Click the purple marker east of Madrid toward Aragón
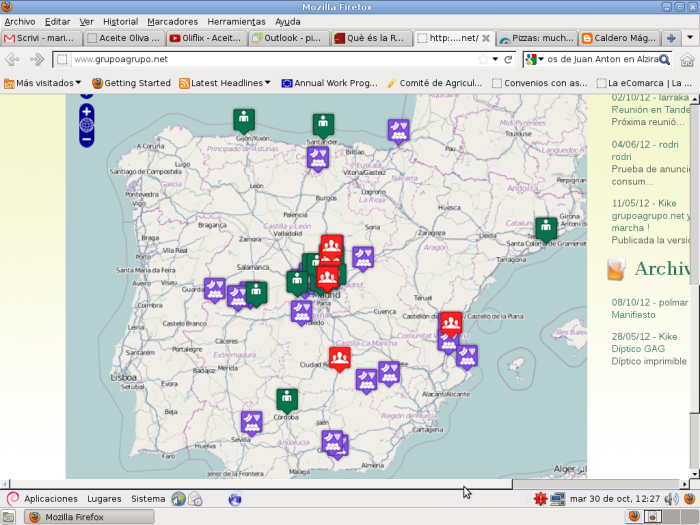The width and height of the screenshot is (700, 525). pos(362,258)
